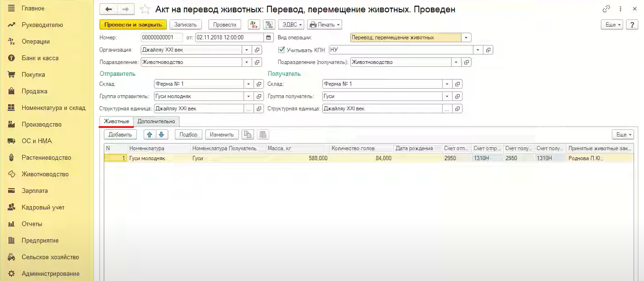
Task: Show Дт/Кт postings for the document
Action: point(254,25)
